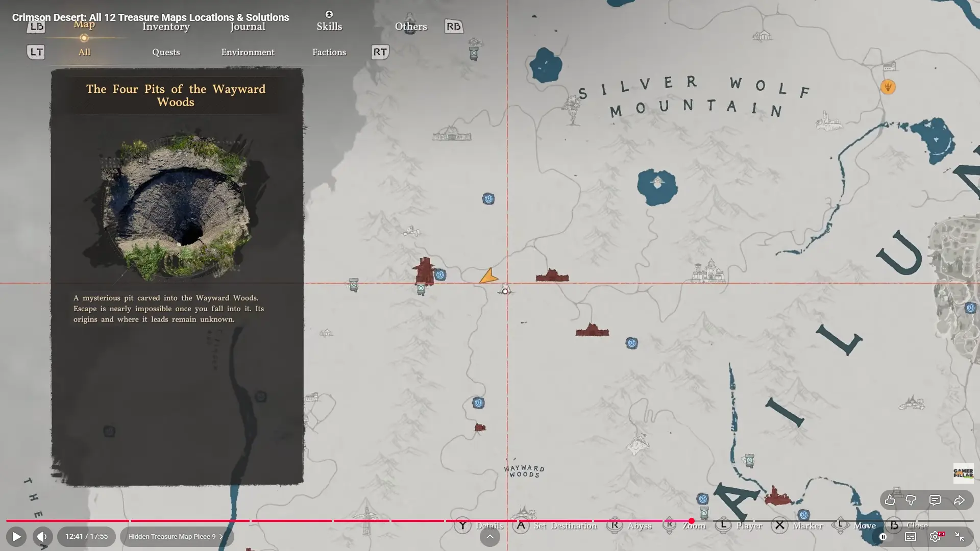Switch to the Factions filter tab
The width and height of the screenshot is (980, 551).
click(x=329, y=52)
